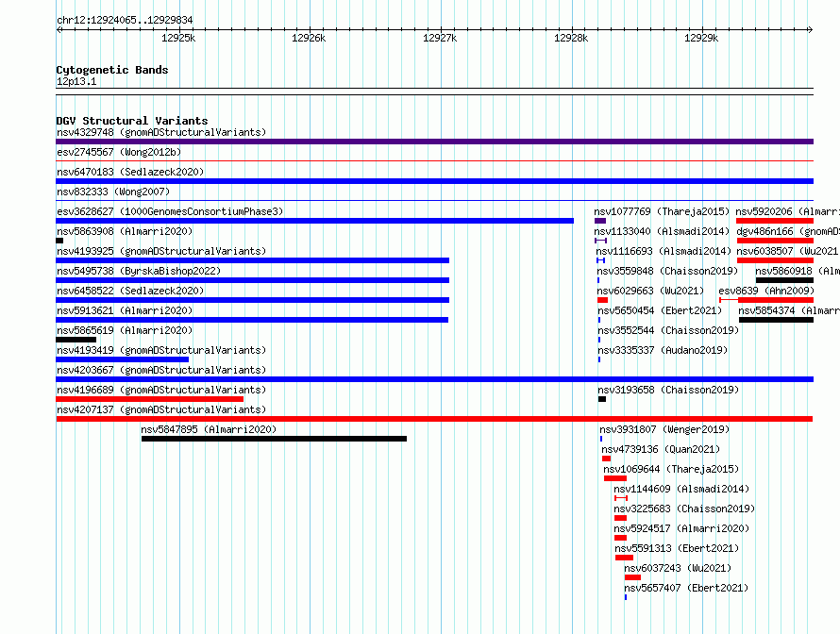Open nsv5854374 variant label

tap(789, 310)
